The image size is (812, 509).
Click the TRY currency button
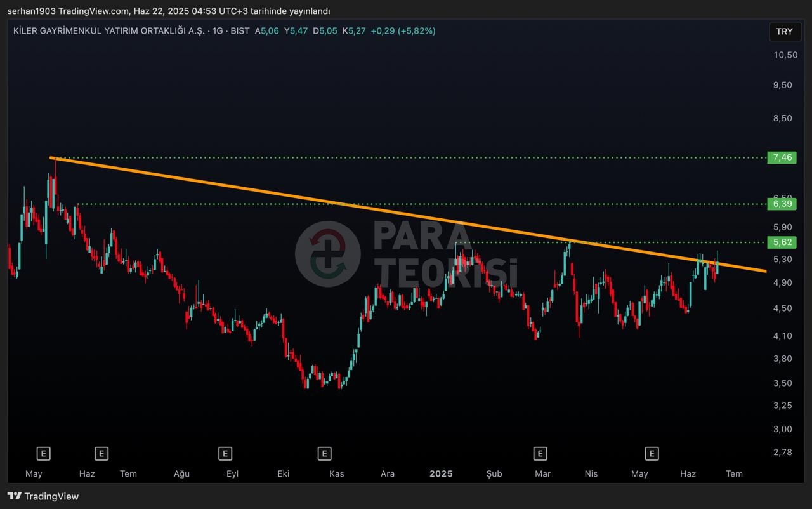[785, 32]
